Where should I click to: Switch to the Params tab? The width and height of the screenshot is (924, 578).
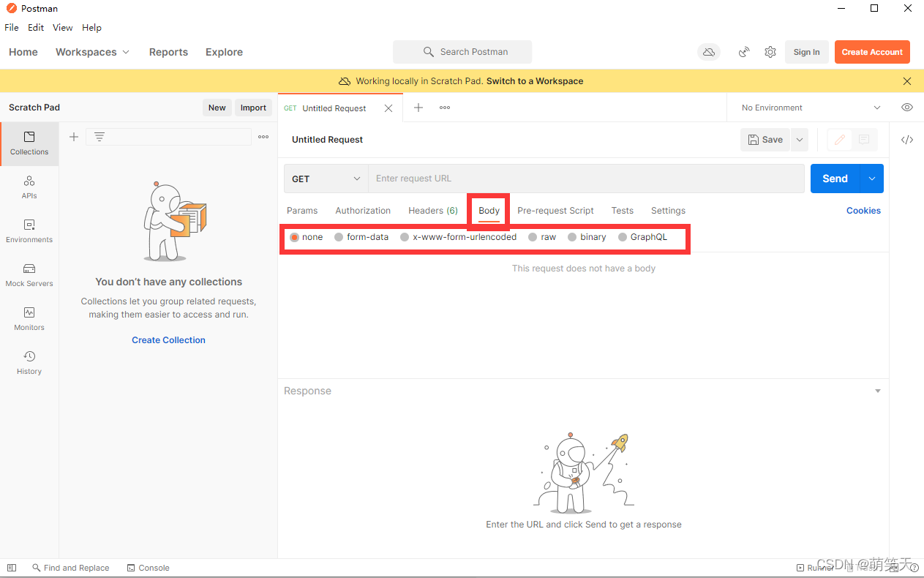(x=302, y=211)
